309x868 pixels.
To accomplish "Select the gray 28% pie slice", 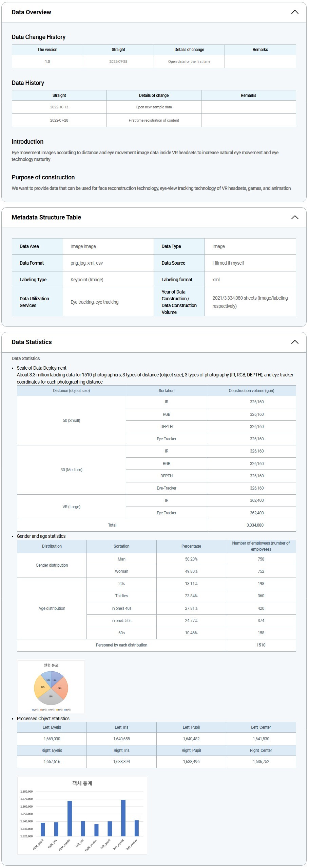I will coord(51,697).
